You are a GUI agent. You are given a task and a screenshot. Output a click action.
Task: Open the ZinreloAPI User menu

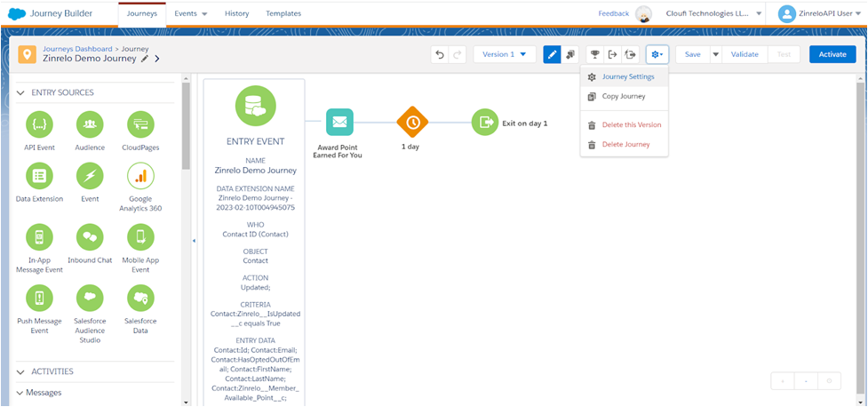[820, 14]
